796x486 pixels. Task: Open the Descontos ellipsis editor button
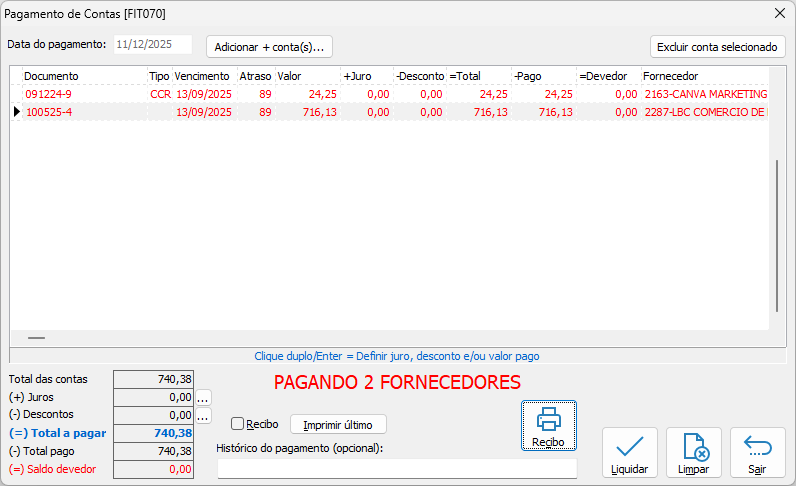tap(203, 415)
